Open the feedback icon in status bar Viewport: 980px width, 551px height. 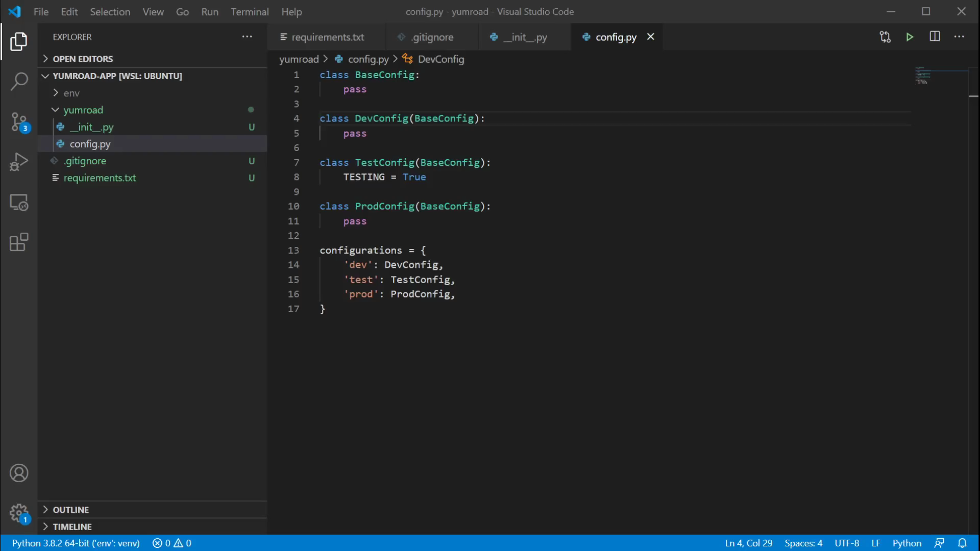coord(939,543)
